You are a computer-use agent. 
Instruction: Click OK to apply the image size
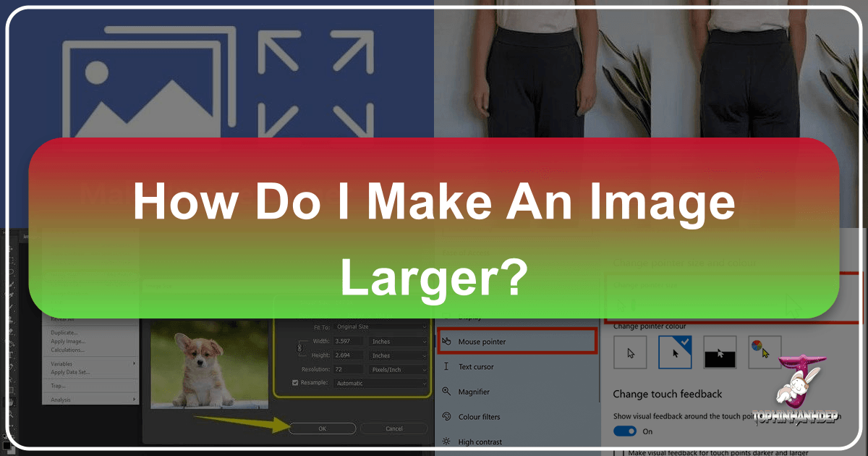tap(322, 428)
